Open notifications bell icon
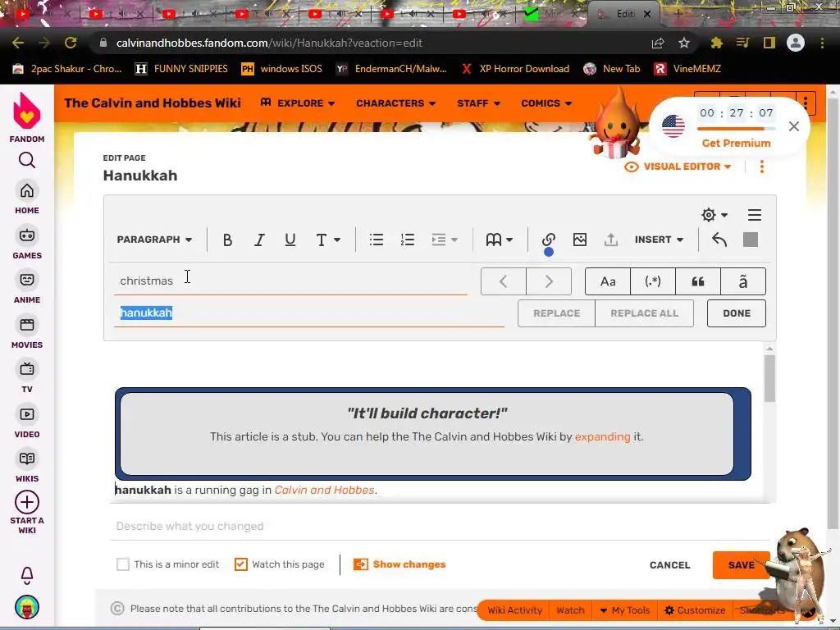 27,575
